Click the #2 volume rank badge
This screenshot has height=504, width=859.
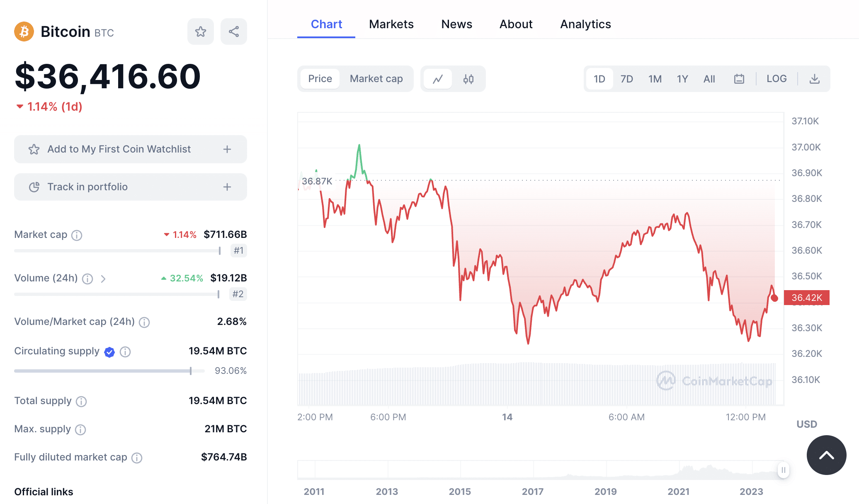[x=238, y=294]
